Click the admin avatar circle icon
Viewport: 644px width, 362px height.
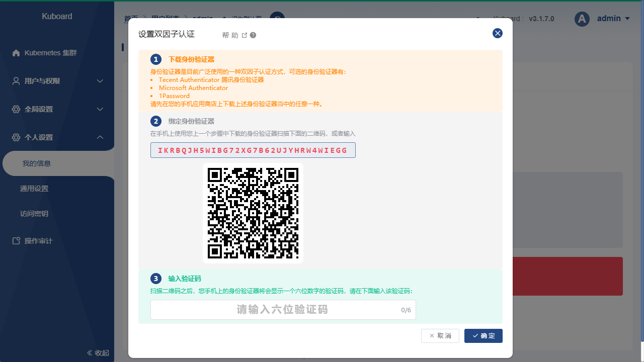pyautogui.click(x=582, y=19)
